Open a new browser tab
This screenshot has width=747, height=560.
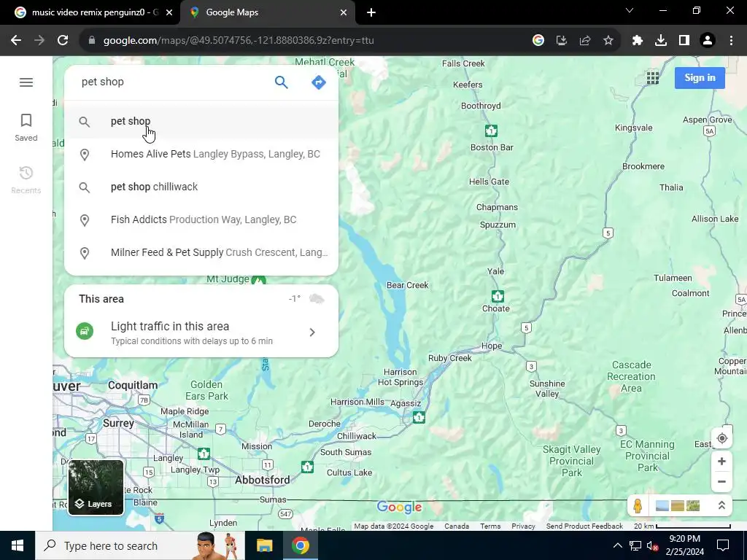371,13
